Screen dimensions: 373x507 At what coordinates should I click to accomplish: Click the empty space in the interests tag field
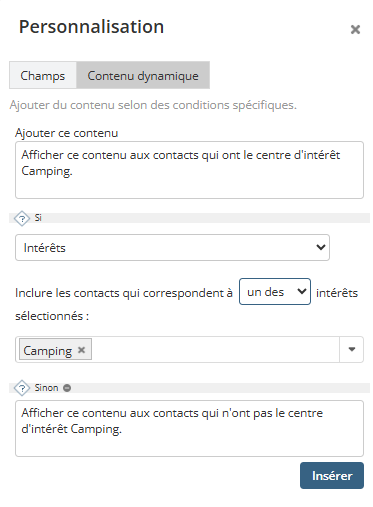coord(215,349)
